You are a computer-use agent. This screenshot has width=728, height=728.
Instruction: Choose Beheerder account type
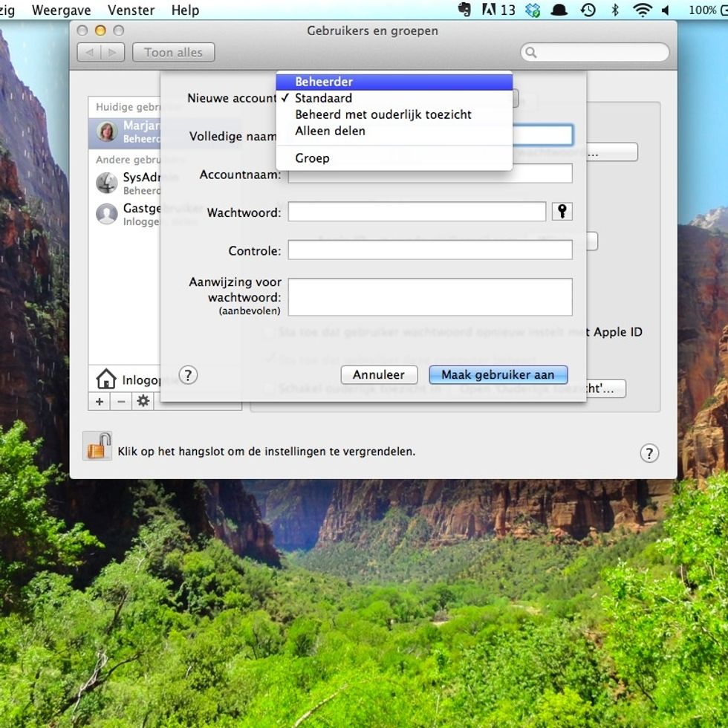pyautogui.click(x=394, y=82)
